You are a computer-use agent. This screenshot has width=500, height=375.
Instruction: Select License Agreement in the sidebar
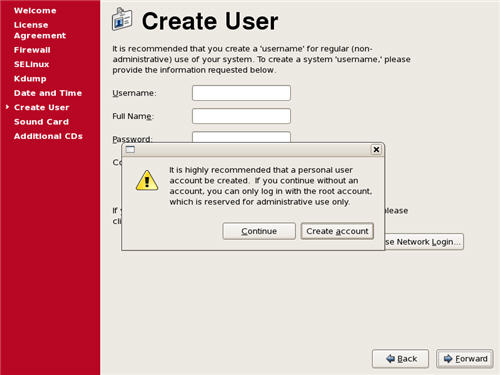pos(40,30)
